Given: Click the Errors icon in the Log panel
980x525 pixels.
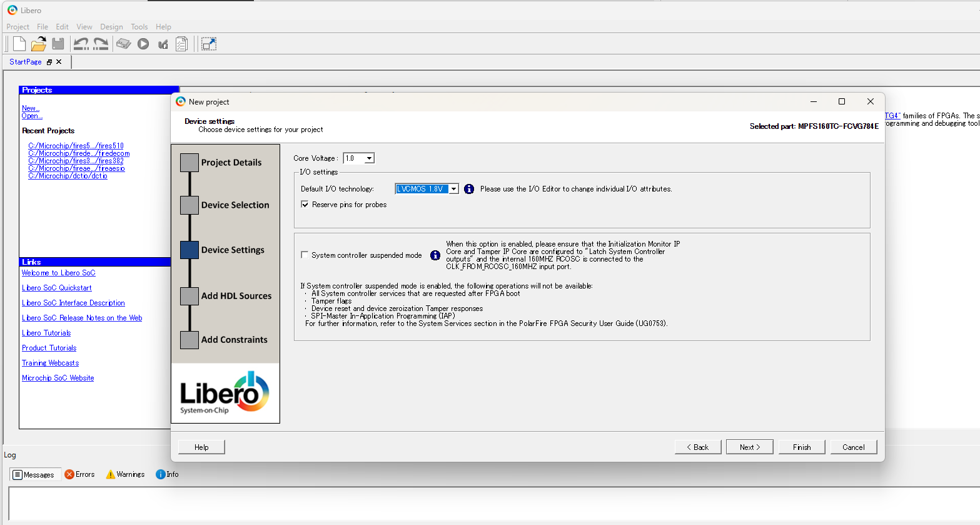Looking at the screenshot, I should [69, 474].
